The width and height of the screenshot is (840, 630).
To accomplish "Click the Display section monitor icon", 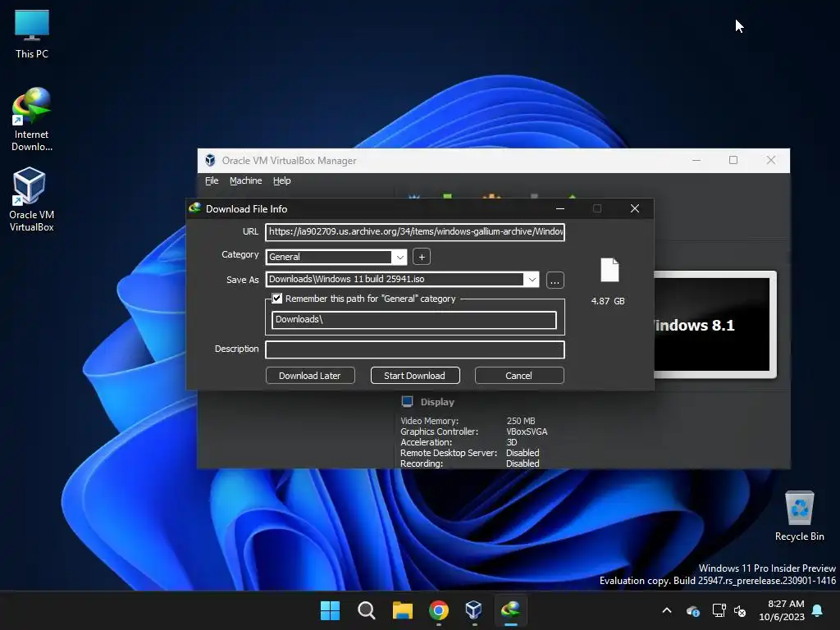I will pyautogui.click(x=407, y=401).
